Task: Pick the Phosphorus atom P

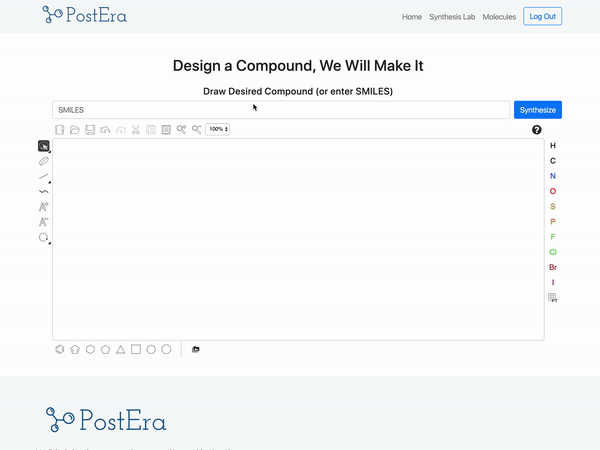Action: [553, 222]
